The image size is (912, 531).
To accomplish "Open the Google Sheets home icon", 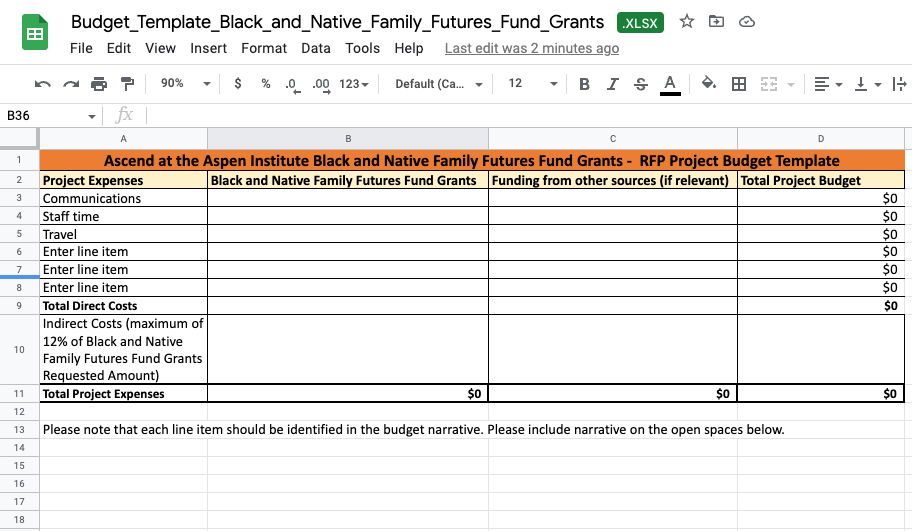I will coord(35,33).
